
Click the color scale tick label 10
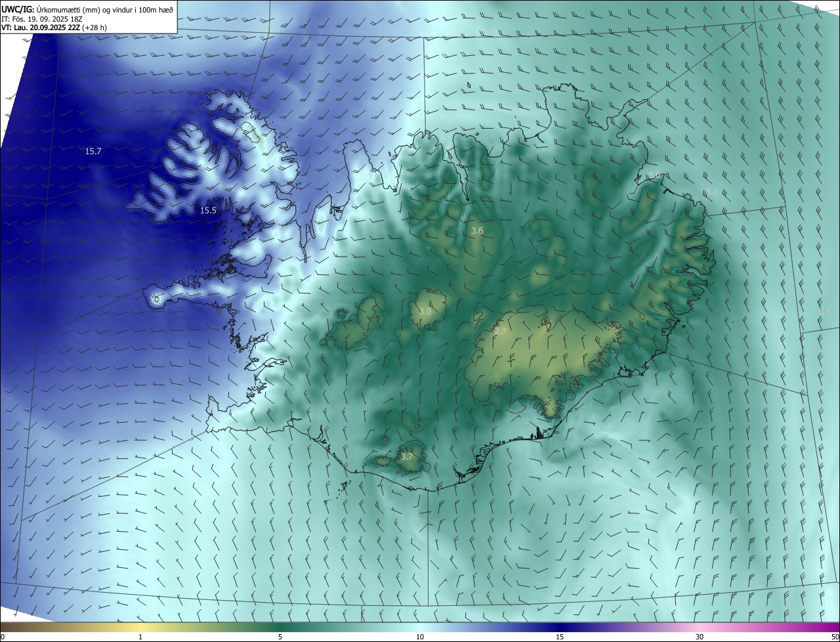click(420, 637)
